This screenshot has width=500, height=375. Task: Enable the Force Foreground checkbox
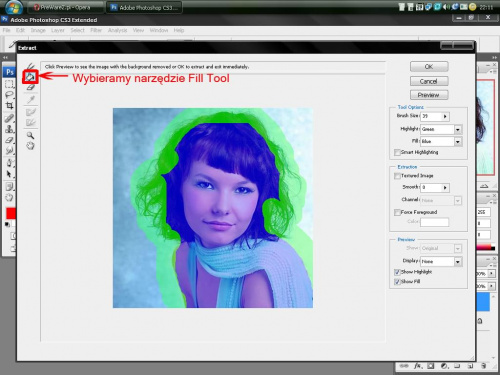point(397,212)
